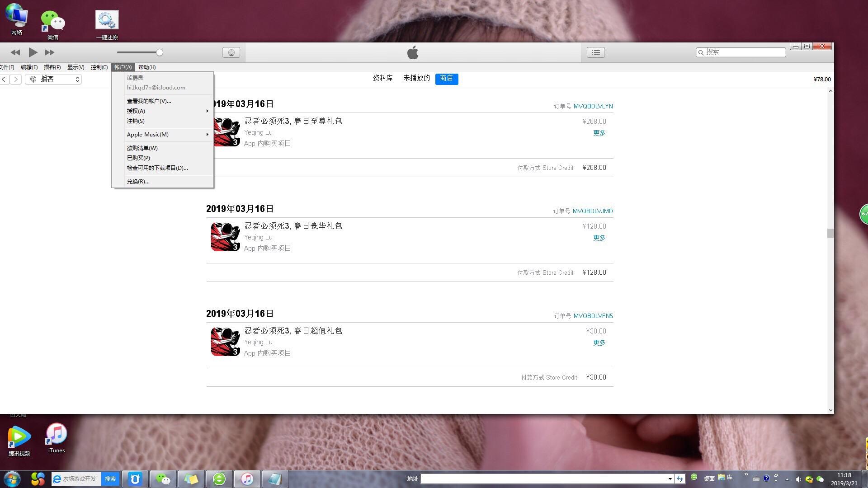Open the iTunes desktop shortcut
The image size is (868, 488).
coord(57,438)
